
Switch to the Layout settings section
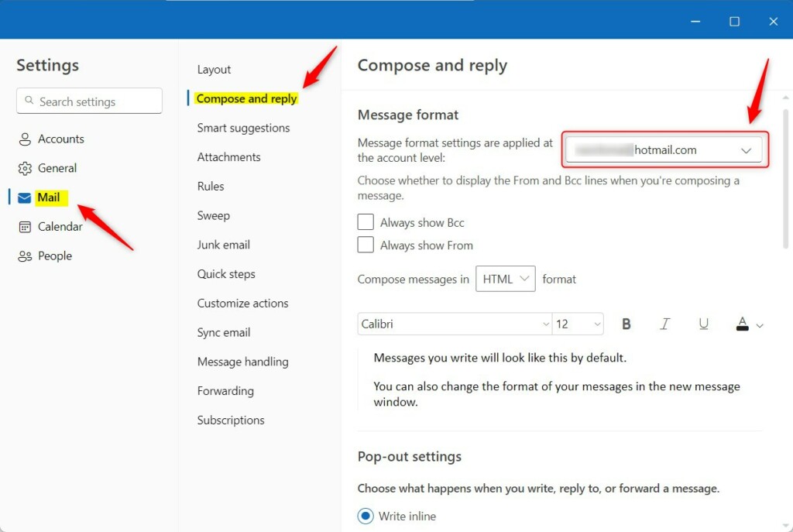[x=214, y=69]
